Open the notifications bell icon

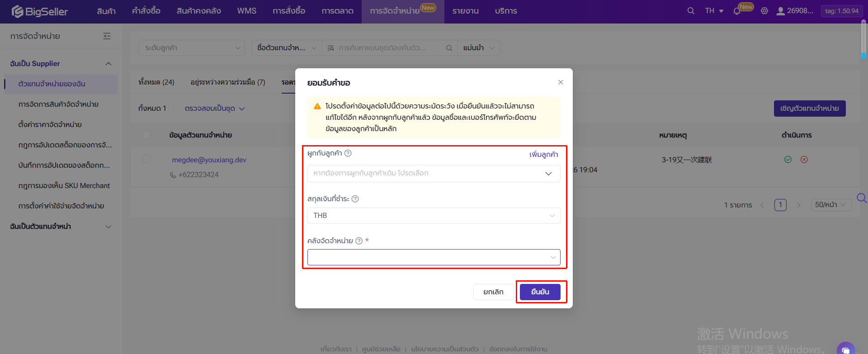(737, 11)
